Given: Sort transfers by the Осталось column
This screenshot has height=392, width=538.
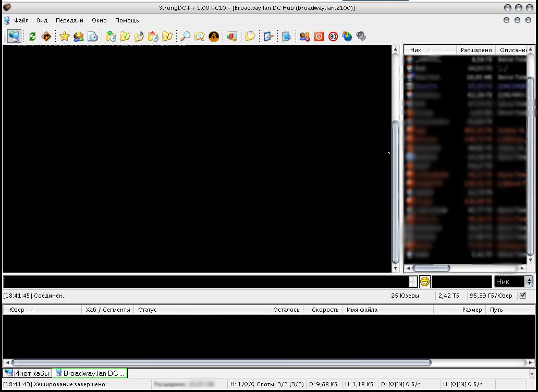Looking at the screenshot, I should (x=284, y=310).
